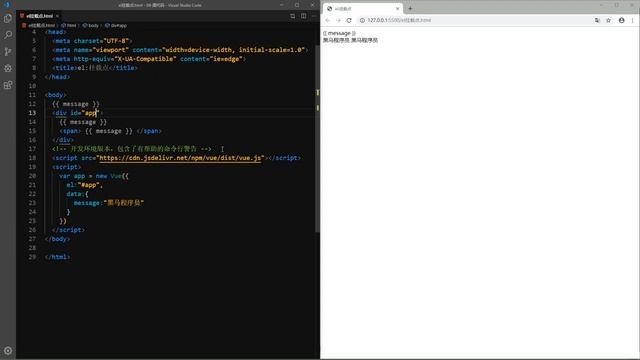Click the div id="app" tag on line 13
Screen dimensions: 640x360
click(78, 113)
